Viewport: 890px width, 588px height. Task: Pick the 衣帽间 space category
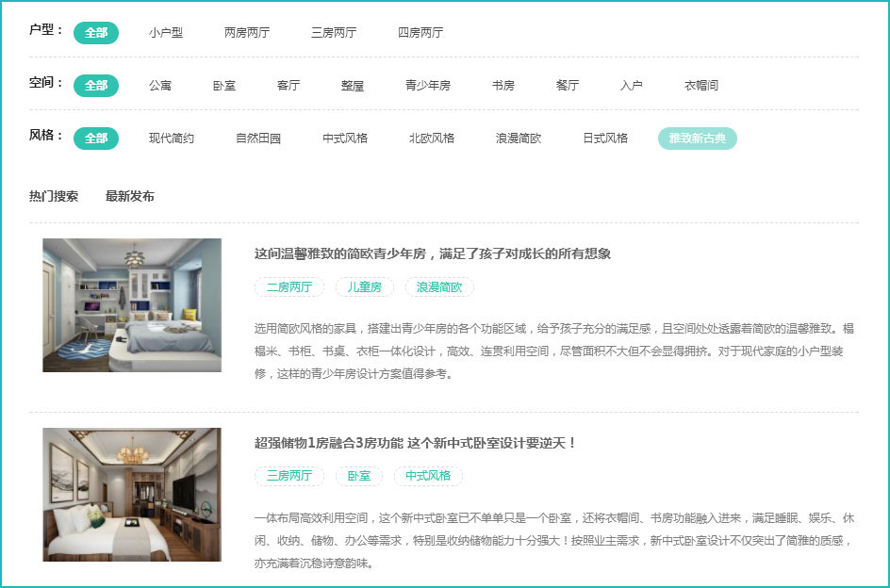[x=700, y=85]
